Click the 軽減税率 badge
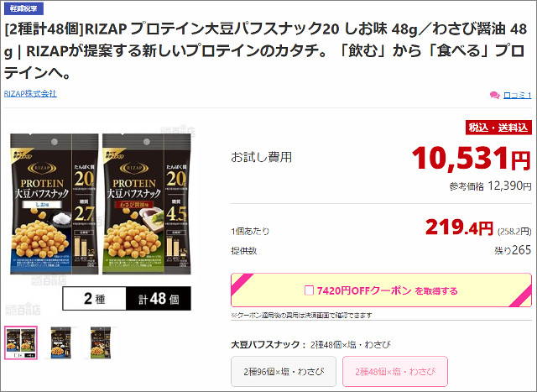The width and height of the screenshot is (537, 392). (23, 8)
